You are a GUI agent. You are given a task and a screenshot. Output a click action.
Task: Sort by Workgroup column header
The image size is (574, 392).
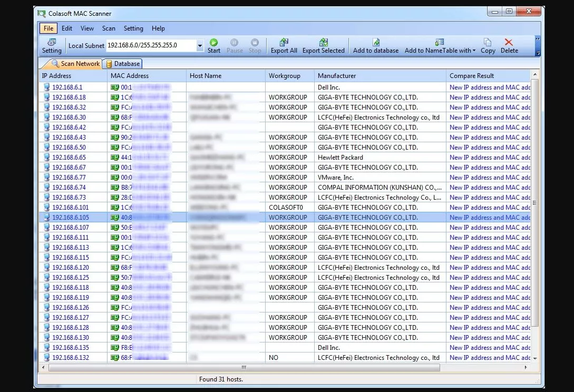pyautogui.click(x=290, y=76)
